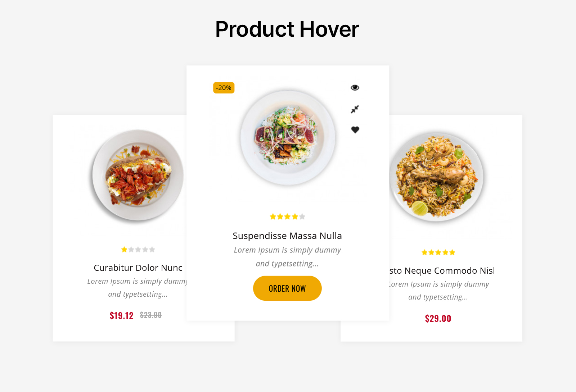Screen dimensions: 576x392
Task: Click the chicken biryani plate image
Action: point(437,177)
